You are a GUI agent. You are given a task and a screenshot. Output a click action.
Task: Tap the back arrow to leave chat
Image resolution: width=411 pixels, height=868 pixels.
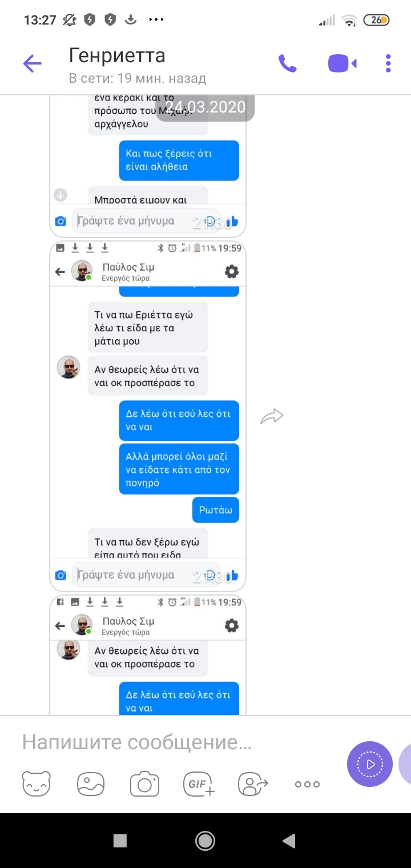[32, 63]
